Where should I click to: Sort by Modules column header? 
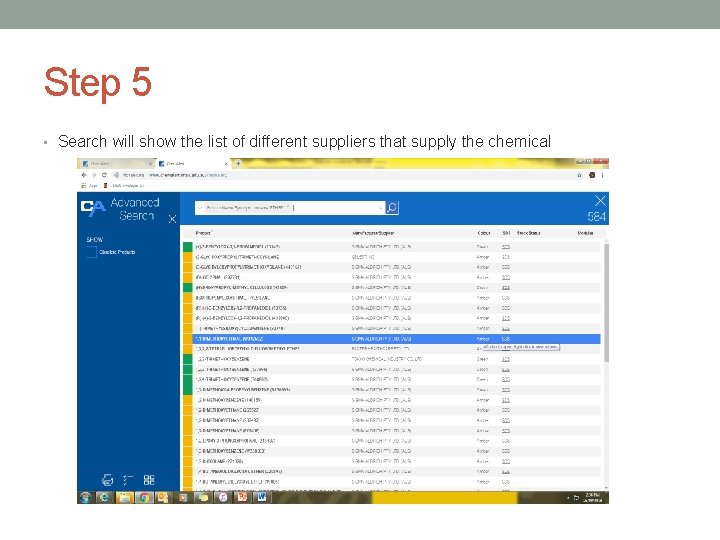click(585, 233)
